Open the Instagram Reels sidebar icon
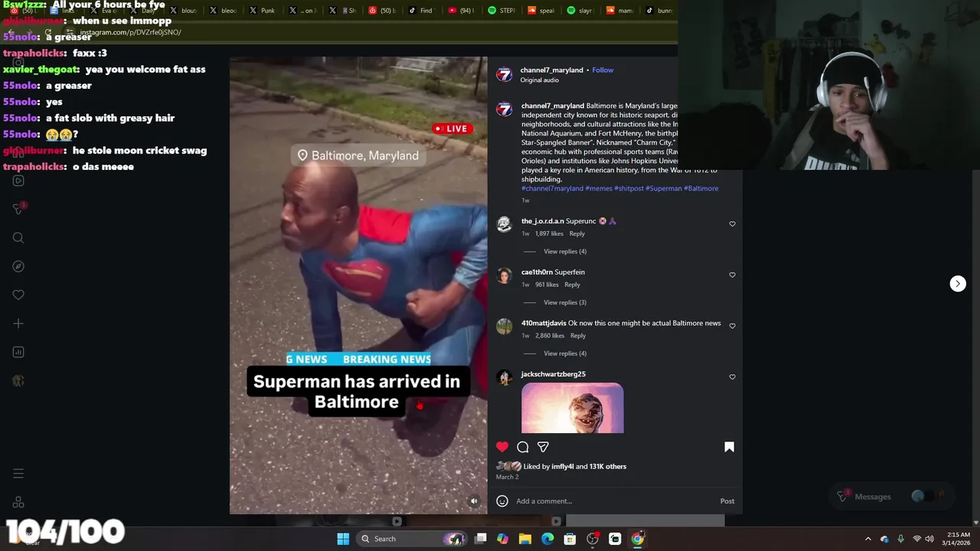The height and width of the screenshot is (551, 980). [18, 181]
